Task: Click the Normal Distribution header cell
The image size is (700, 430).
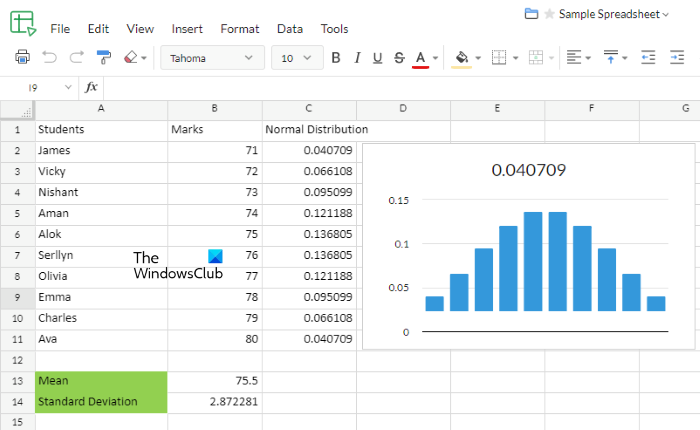Action: (x=309, y=129)
